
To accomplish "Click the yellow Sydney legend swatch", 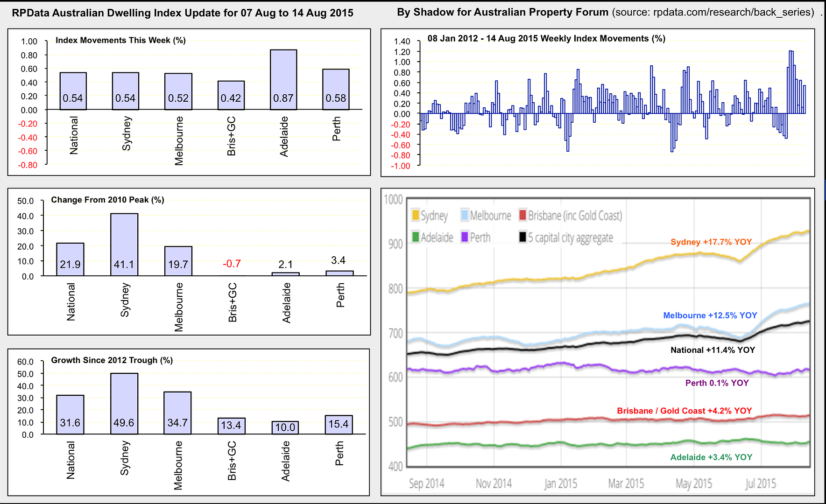I will [415, 215].
